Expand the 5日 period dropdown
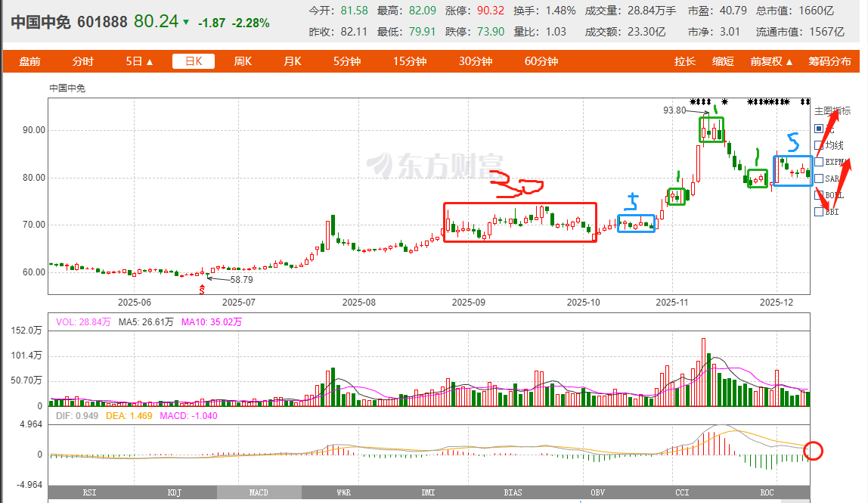The image size is (868, 503). click(x=139, y=61)
